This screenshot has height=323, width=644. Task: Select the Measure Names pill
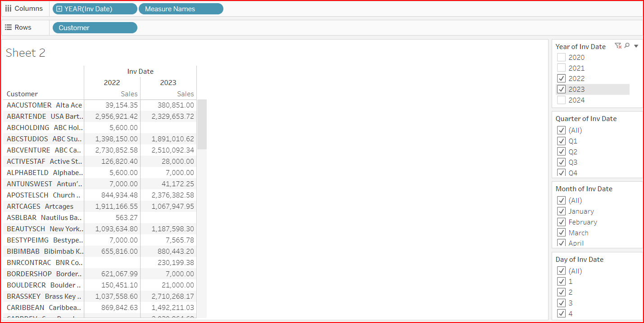pos(181,9)
